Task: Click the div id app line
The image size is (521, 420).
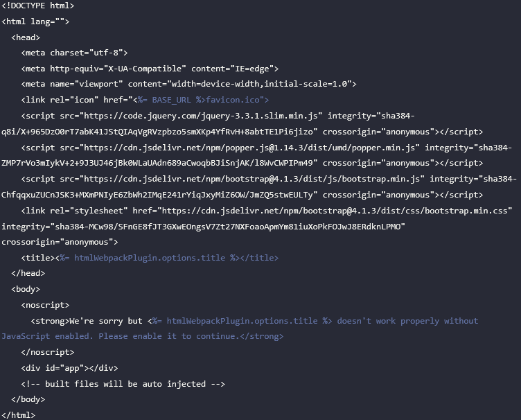Action: point(69,368)
